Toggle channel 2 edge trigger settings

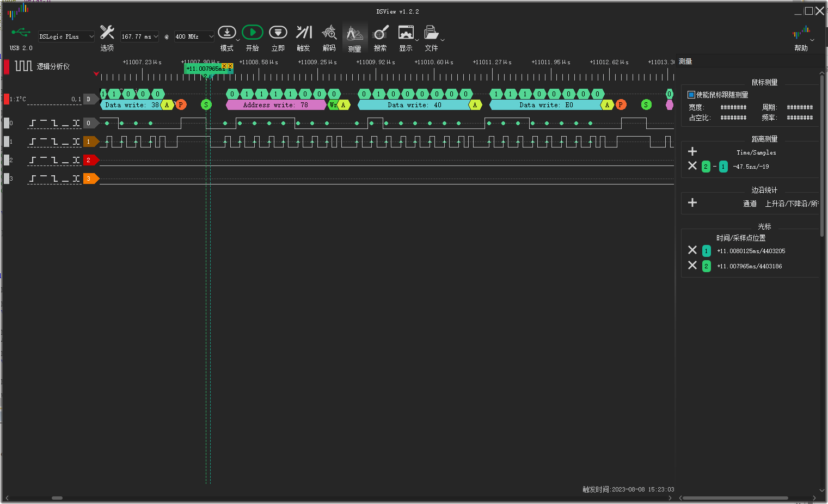coord(54,161)
